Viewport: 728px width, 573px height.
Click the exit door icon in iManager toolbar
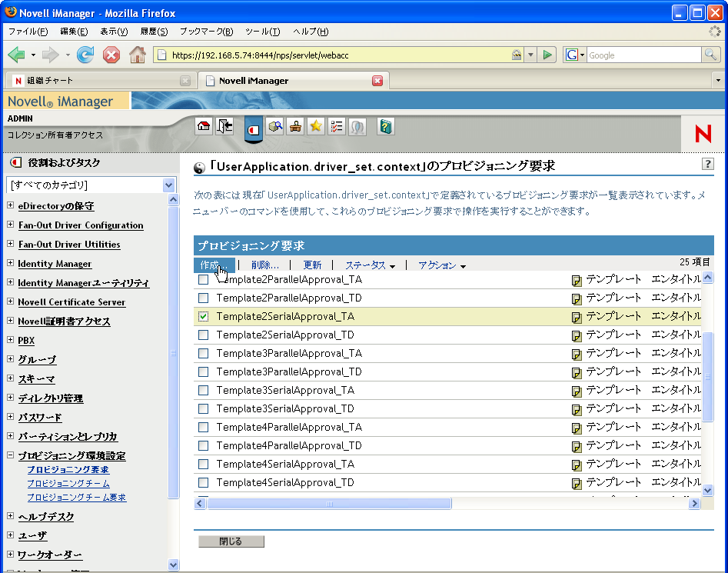[225, 126]
